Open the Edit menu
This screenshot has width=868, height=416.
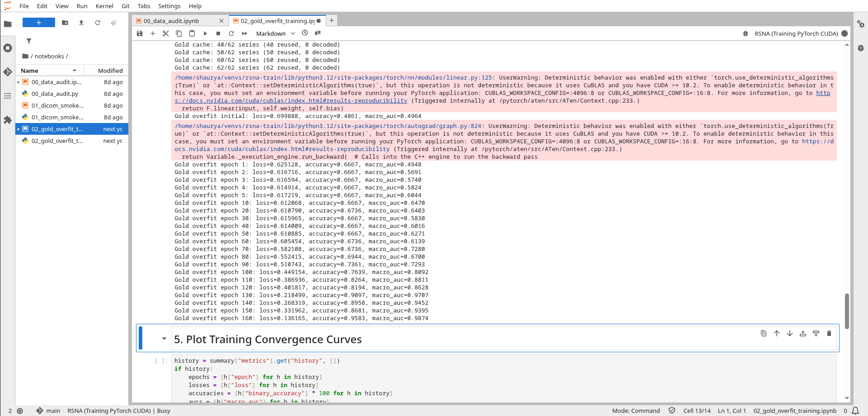(42, 6)
